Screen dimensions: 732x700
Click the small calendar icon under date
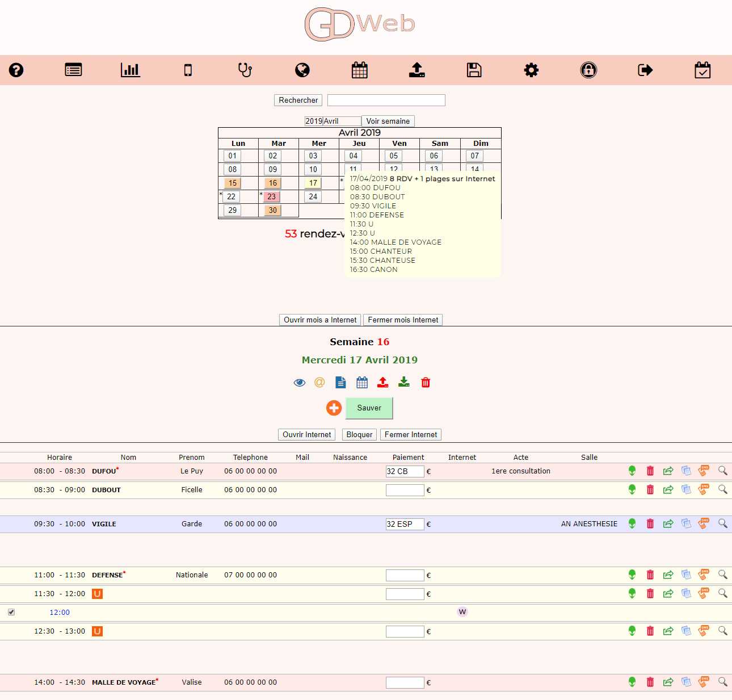coord(362,382)
